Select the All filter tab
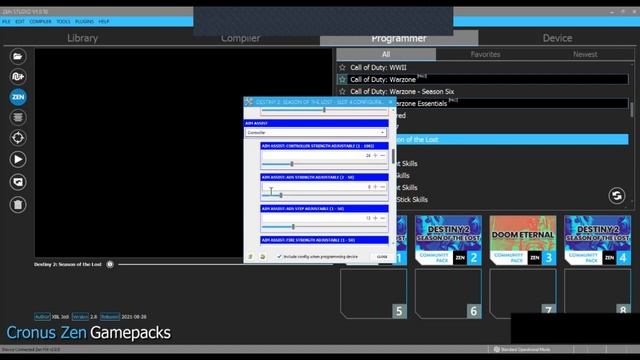Screen dimensions: 640x360 click(386, 54)
